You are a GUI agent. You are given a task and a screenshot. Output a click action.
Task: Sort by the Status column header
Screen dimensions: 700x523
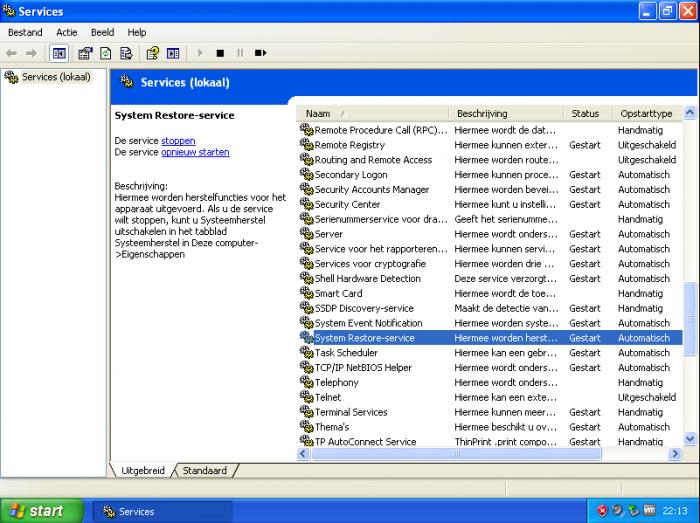(x=587, y=114)
